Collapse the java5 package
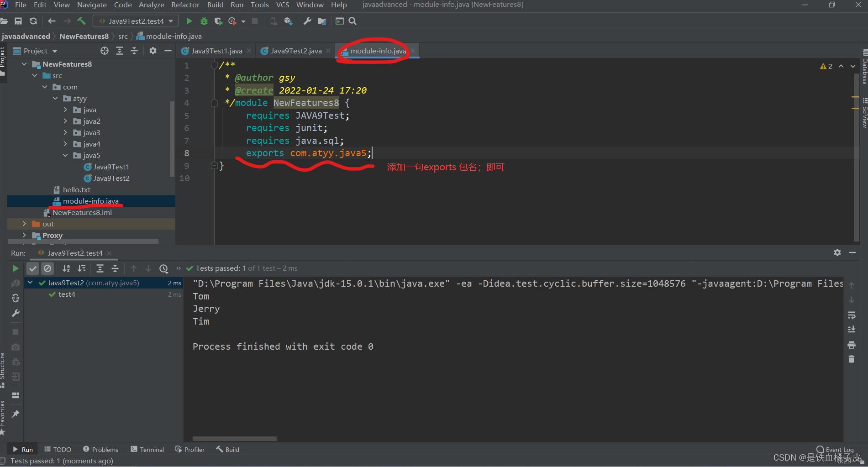 point(65,155)
